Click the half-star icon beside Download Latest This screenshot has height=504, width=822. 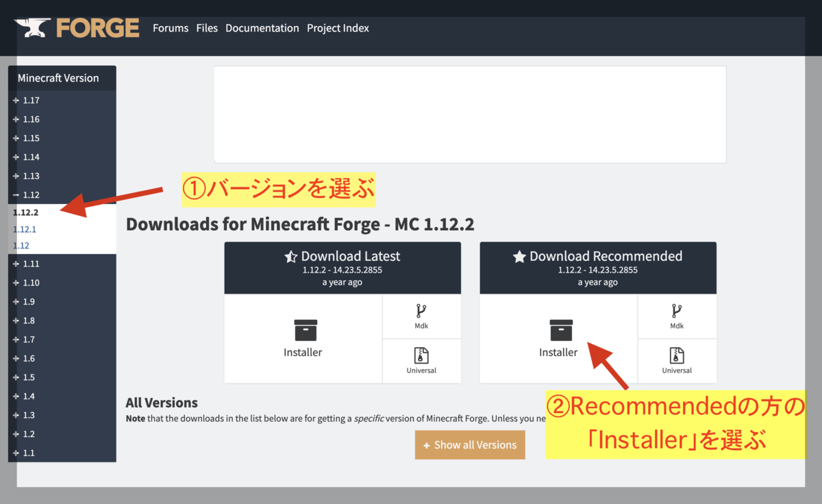pyautogui.click(x=290, y=257)
